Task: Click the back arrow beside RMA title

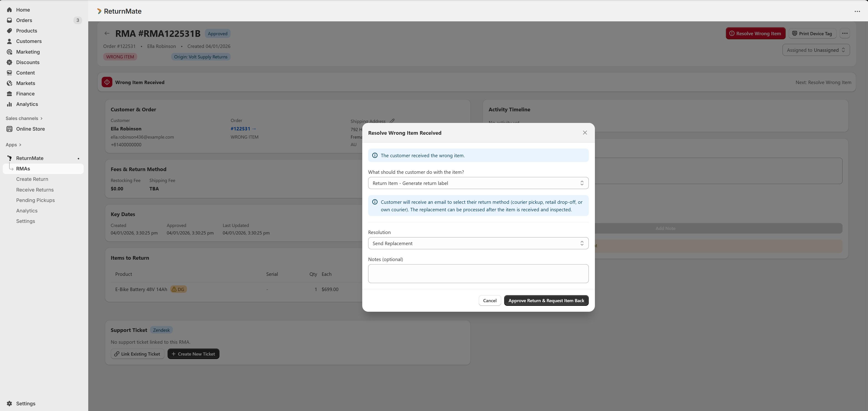Action: [x=107, y=33]
